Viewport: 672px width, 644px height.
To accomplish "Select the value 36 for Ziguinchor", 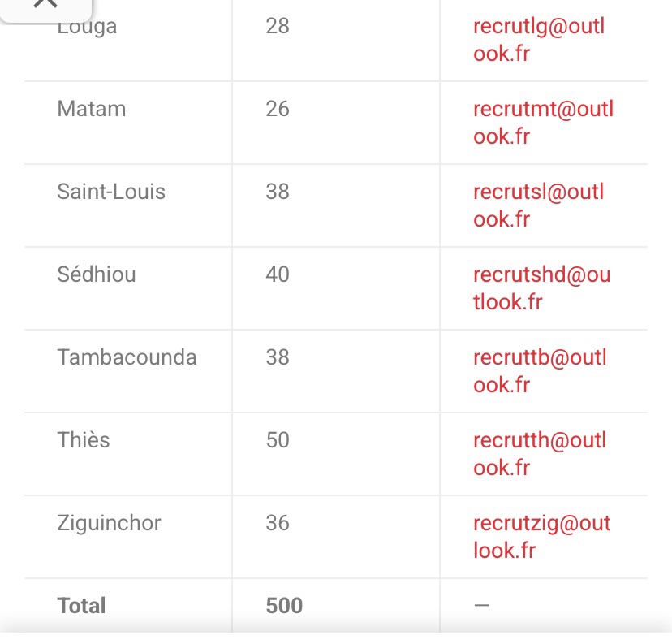I will (278, 523).
